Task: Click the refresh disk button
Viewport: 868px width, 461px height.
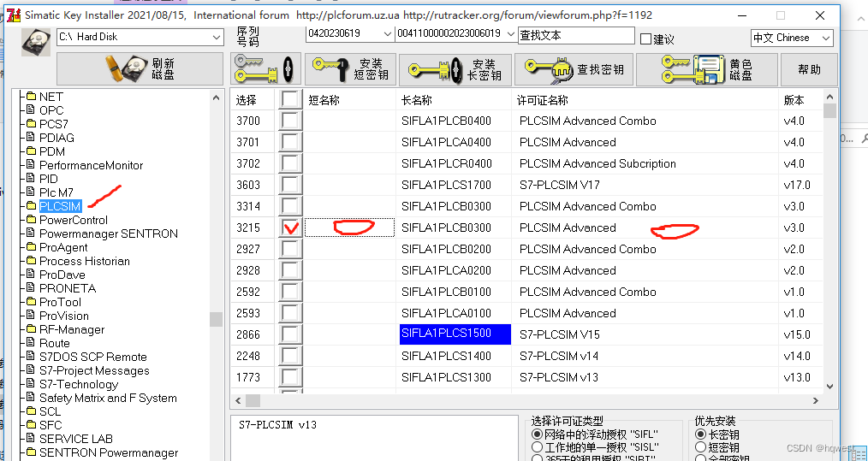Action: pyautogui.click(x=140, y=69)
